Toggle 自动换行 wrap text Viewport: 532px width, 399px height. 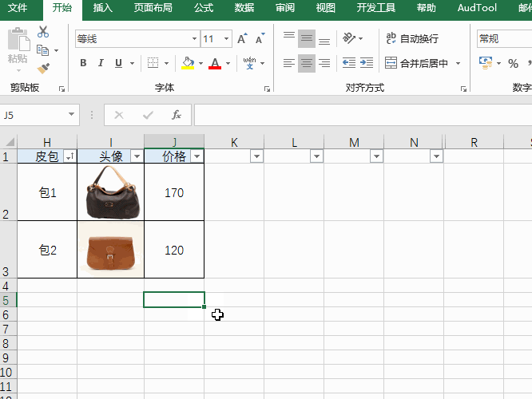point(412,38)
